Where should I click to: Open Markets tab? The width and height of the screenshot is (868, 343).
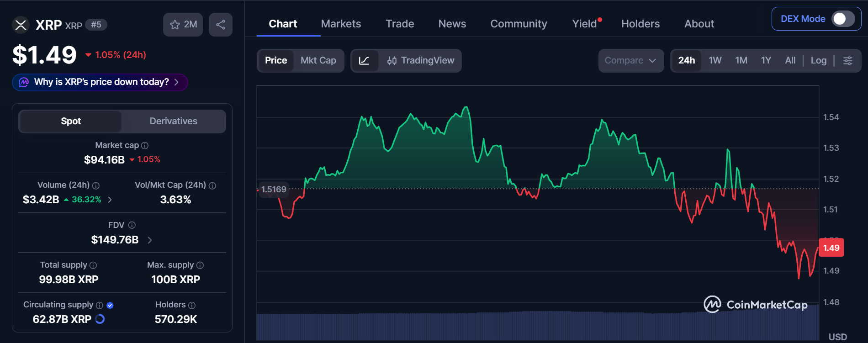[341, 24]
